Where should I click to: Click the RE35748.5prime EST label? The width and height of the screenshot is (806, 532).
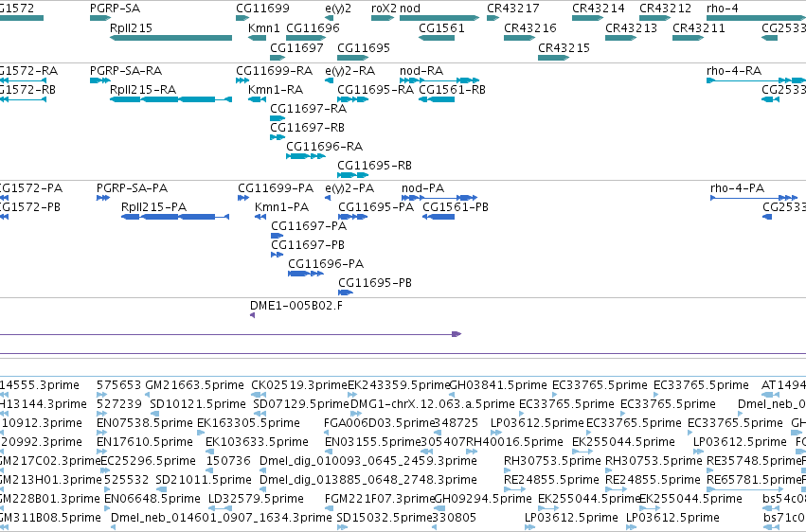[755, 461]
